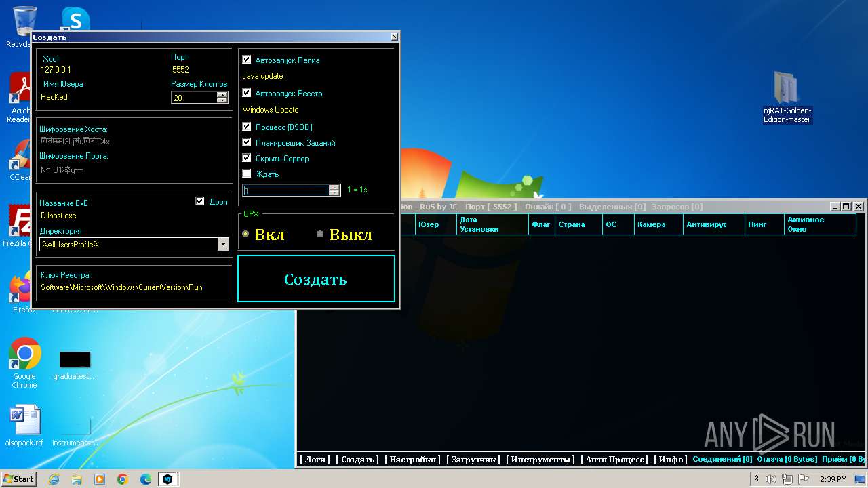Open the Action Center flag icon

coord(802,479)
